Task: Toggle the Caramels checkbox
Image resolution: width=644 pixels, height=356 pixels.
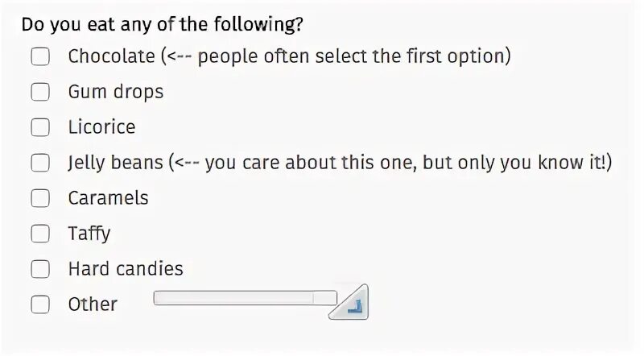Action: [x=40, y=198]
